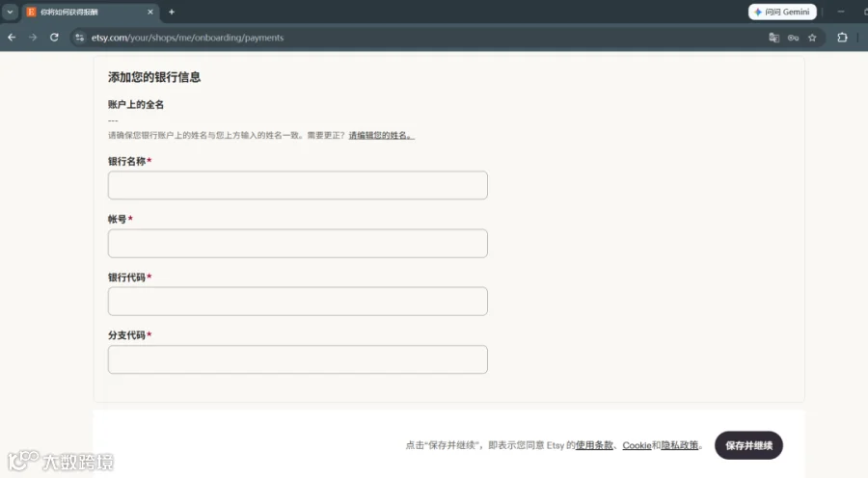The image size is (868, 478).
Task: Click the browser forward arrow
Action: [33, 38]
